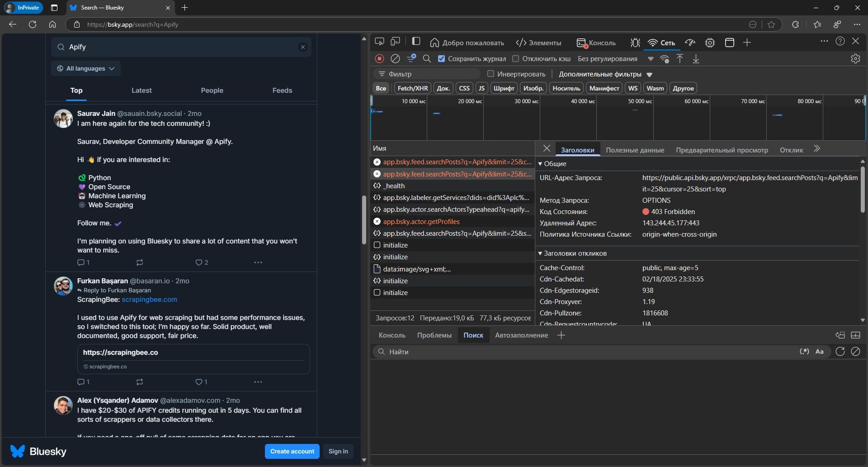Click the Create account button
The height and width of the screenshot is (467, 868).
pyautogui.click(x=292, y=451)
